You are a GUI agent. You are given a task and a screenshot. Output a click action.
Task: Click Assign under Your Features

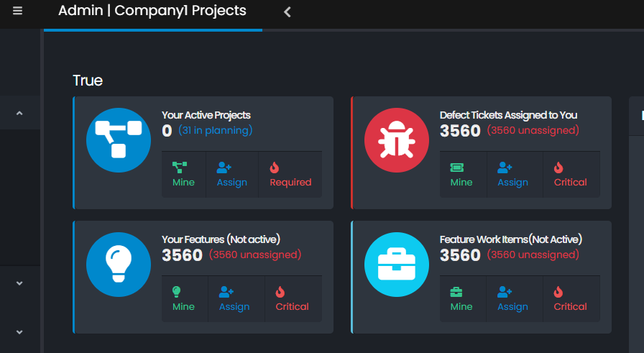[234, 299]
